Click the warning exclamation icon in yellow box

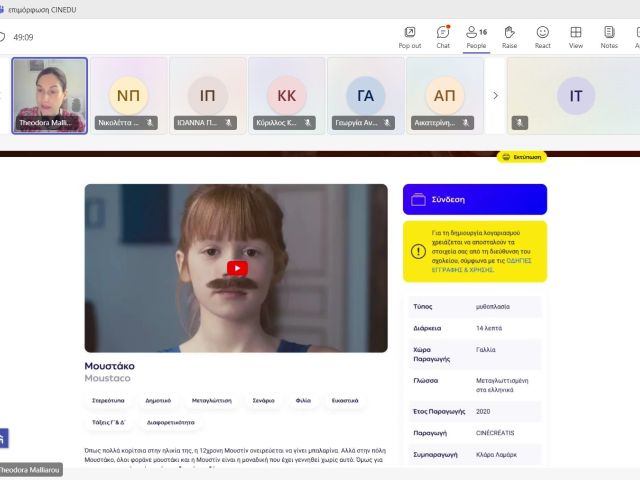click(x=418, y=251)
